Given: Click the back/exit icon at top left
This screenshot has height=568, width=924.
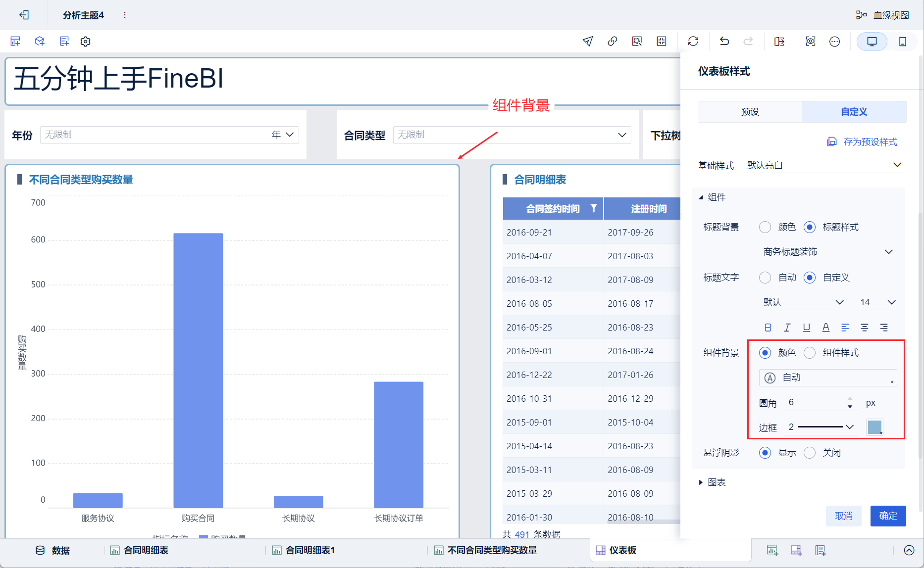Looking at the screenshot, I should tap(24, 15).
